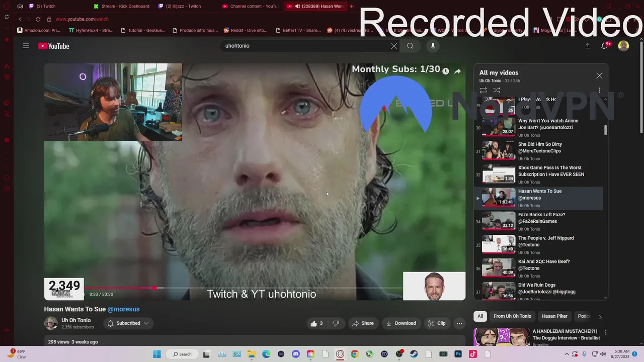The image size is (644, 362).
Task: Open playlist three-dot options menu
Action: click(599, 90)
